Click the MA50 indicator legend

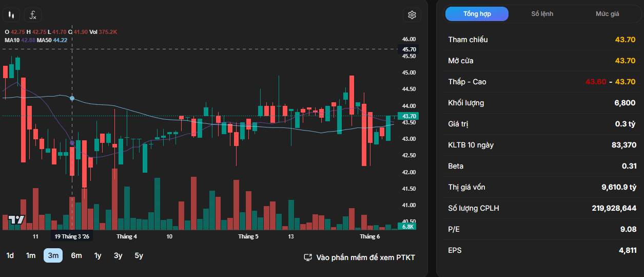pos(52,40)
